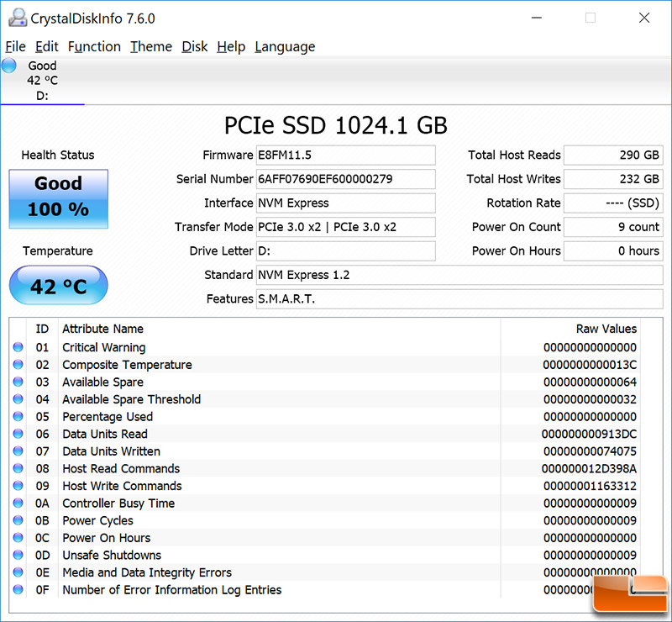
Task: Open the Theme menu
Action: pos(151,46)
